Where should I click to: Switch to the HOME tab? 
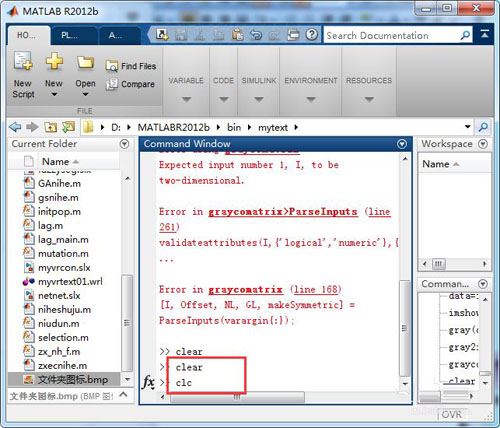28,35
